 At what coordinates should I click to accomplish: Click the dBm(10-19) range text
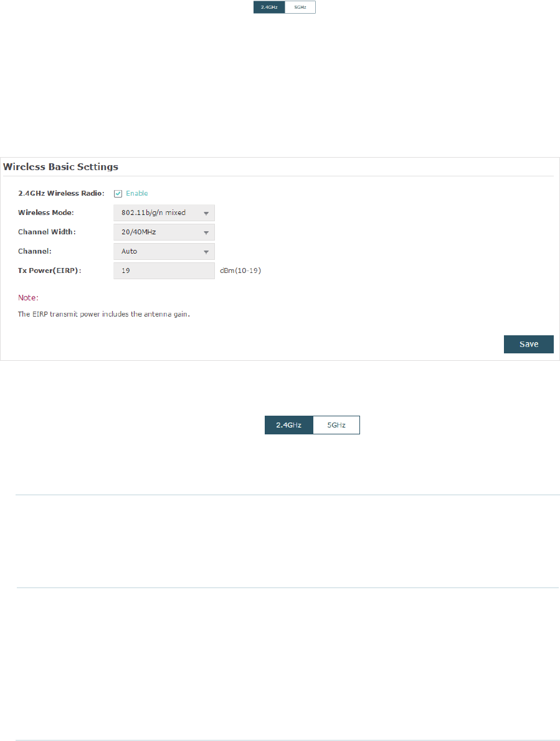[240, 271]
